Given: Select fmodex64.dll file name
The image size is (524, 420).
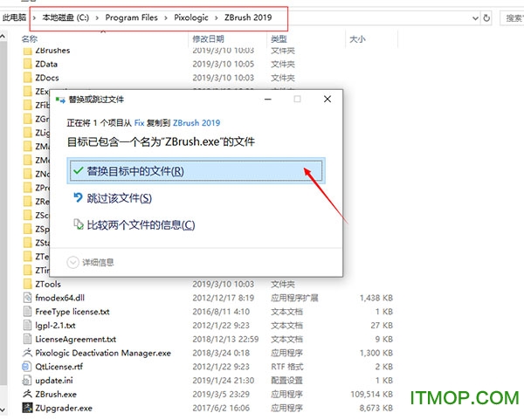Looking at the screenshot, I should click(x=59, y=298).
